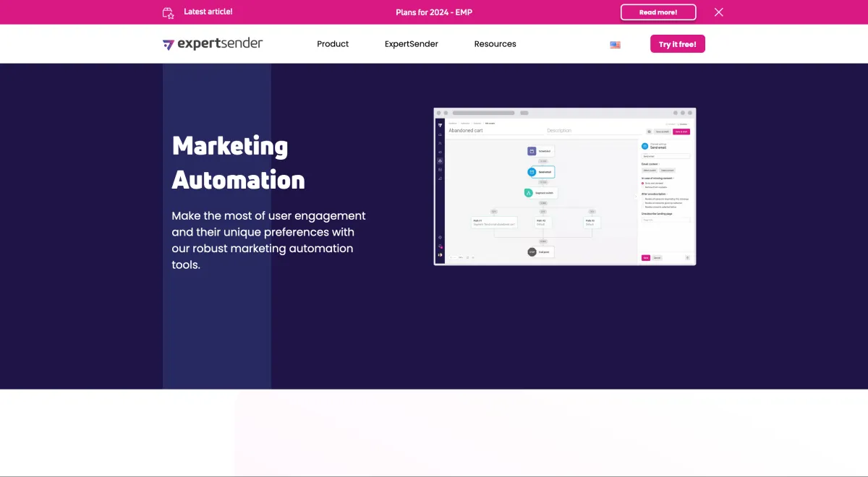Screen dimensions: 868x477
Task: Click the pink 'Save & start' button in screenshot
Action: (681, 132)
